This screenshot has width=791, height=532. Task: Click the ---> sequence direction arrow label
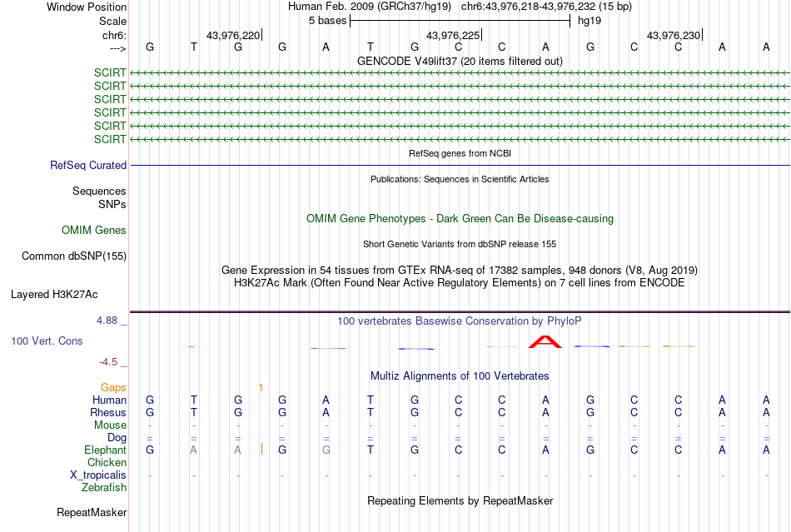[x=117, y=48]
